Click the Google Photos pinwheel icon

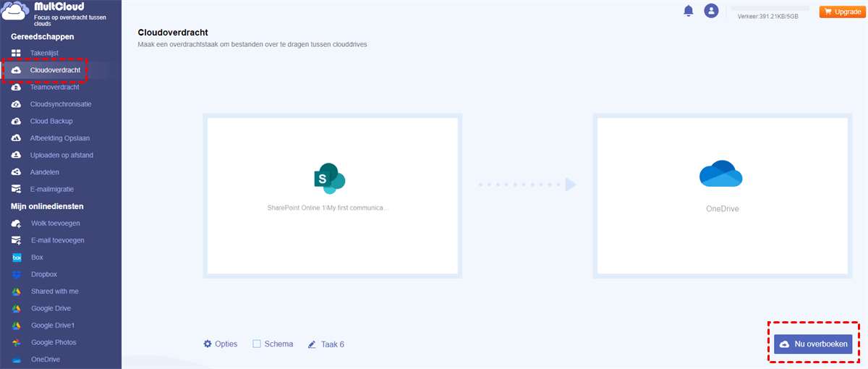(16, 342)
